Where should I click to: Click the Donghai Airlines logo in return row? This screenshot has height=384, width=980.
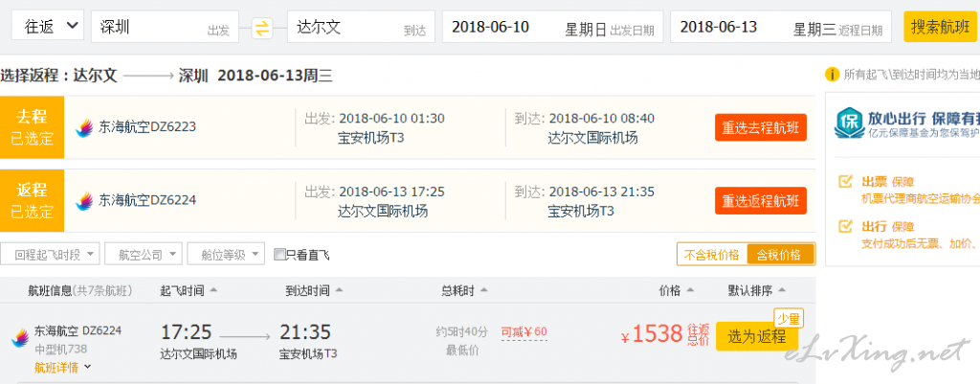pyautogui.click(x=84, y=200)
